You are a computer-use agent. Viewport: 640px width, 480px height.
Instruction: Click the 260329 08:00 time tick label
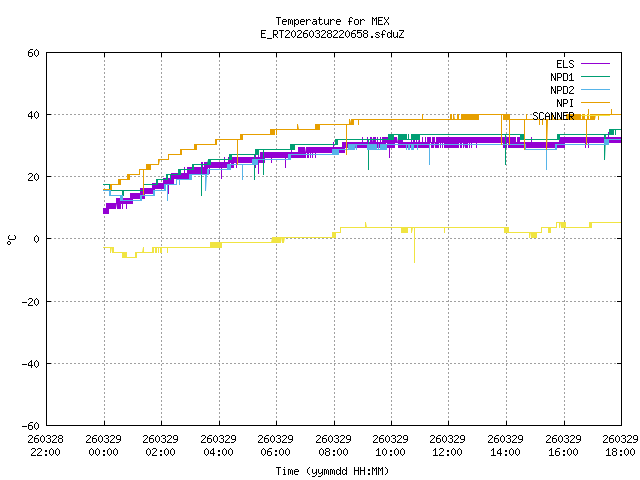click(x=333, y=445)
